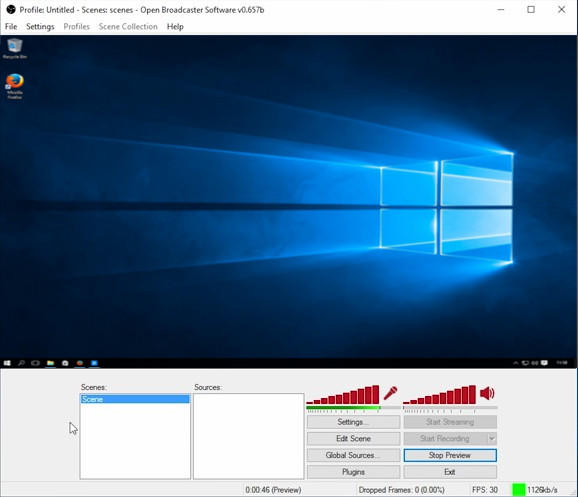Select the Scene entry in the Scenes list
Image resolution: width=578 pixels, height=497 pixels.
pyautogui.click(x=135, y=399)
